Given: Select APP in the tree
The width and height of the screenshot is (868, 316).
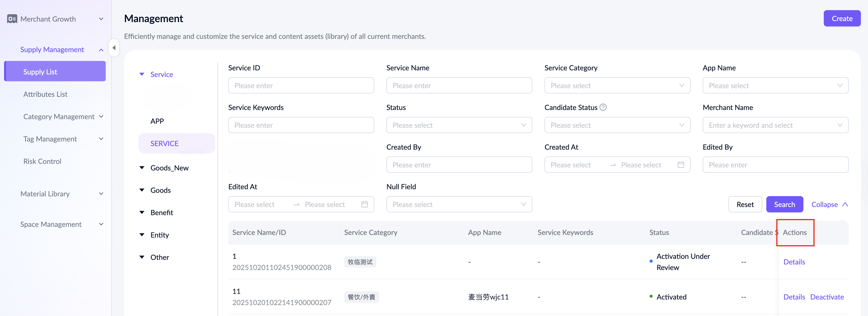Looking at the screenshot, I should (x=157, y=121).
